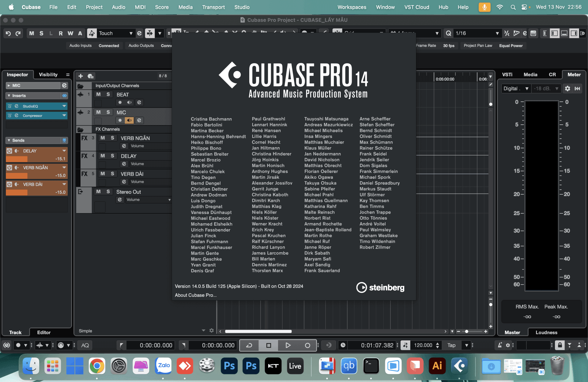Activate the metronome click
This screenshot has width=588, height=382.
[500, 345]
